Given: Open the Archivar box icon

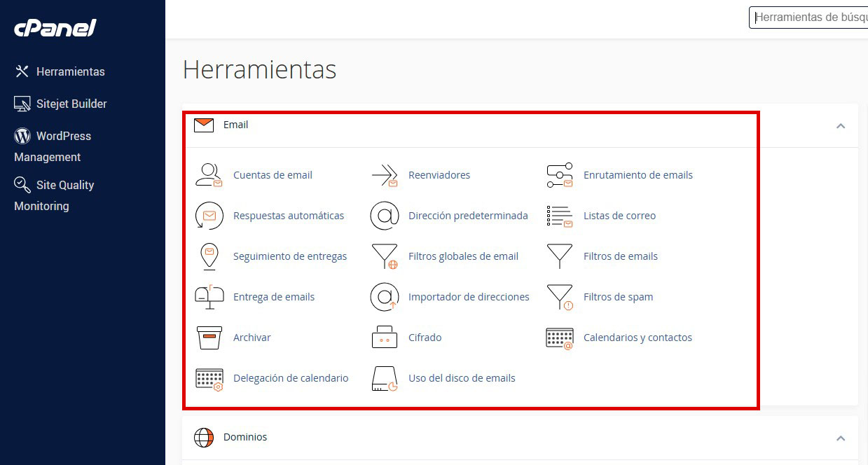Looking at the screenshot, I should point(209,338).
